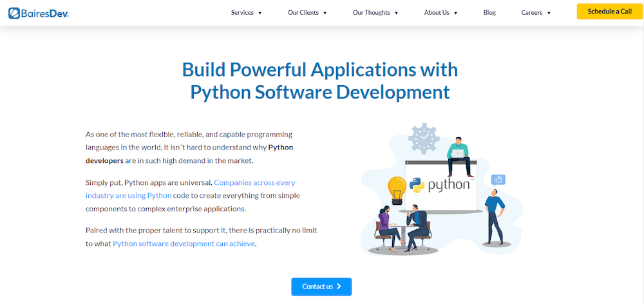
Task: Click the chevron arrow in Contact us
Action: [339, 287]
